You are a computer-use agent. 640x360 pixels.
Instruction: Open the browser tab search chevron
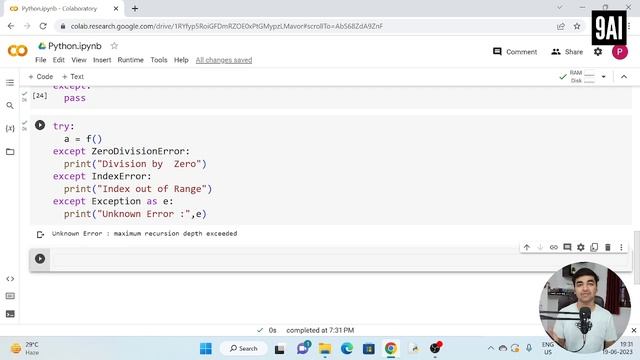pyautogui.click(x=560, y=7)
